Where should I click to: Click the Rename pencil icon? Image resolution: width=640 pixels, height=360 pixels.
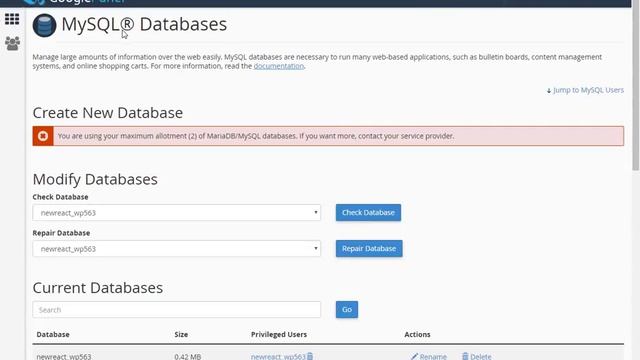point(414,356)
